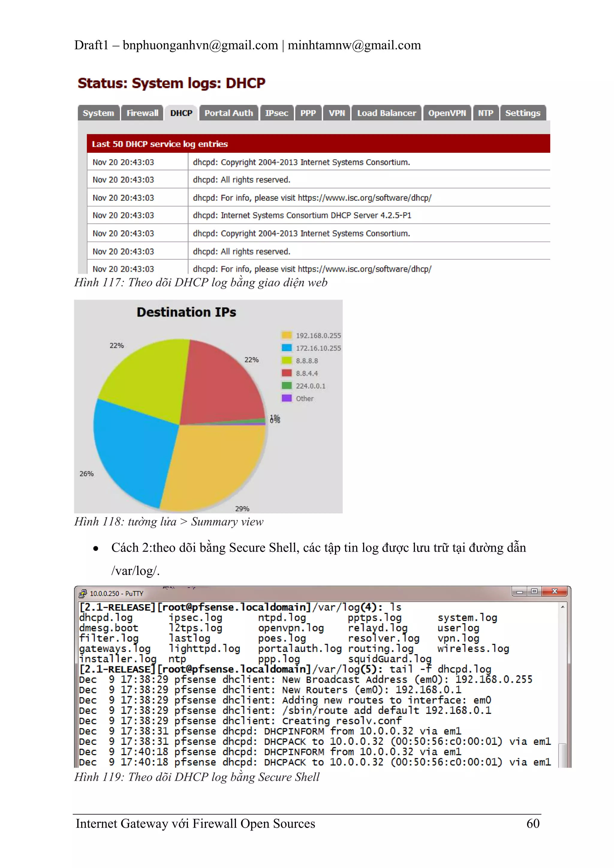Image resolution: width=614 pixels, height=868 pixels.
Task: Click the 192.168.0.255 legend color swatch
Action: [287, 335]
